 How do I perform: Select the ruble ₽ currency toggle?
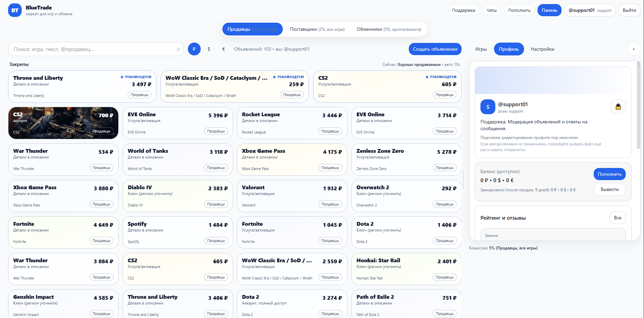[x=194, y=49]
